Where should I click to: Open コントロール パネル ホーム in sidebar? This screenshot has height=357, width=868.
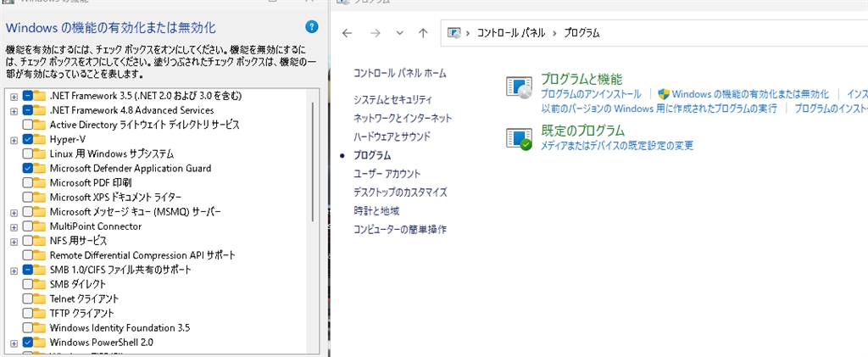coord(400,73)
